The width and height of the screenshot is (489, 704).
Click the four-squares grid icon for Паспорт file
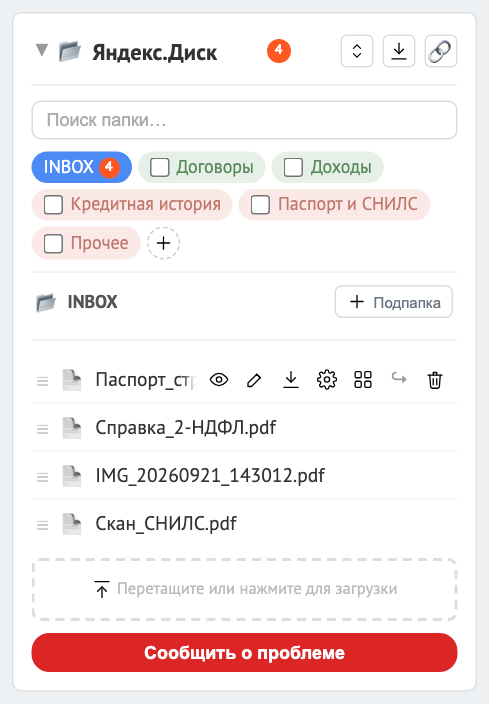(363, 380)
